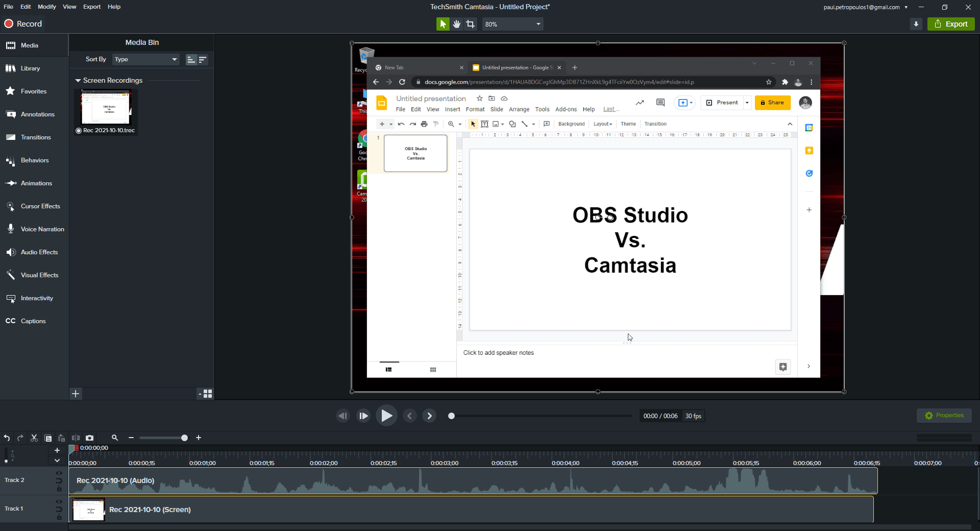The height and width of the screenshot is (531, 980).
Task: Open the Animations tab
Action: click(34, 183)
